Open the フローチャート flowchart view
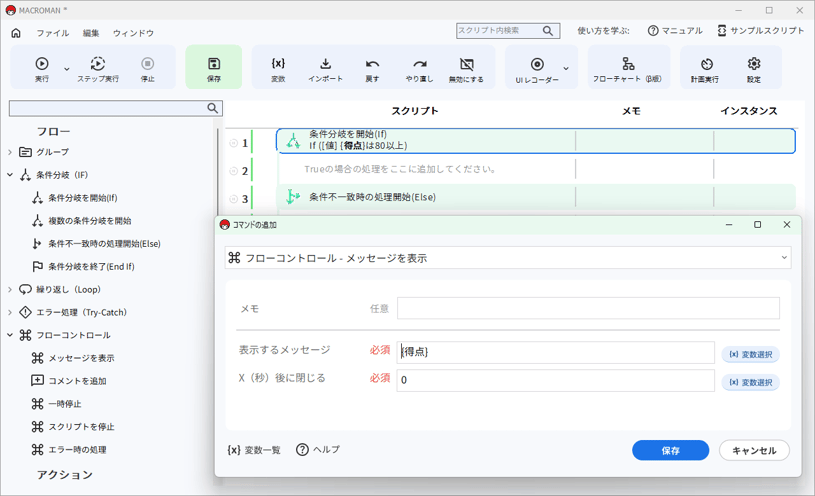Screen dimensions: 815x496 (628, 64)
